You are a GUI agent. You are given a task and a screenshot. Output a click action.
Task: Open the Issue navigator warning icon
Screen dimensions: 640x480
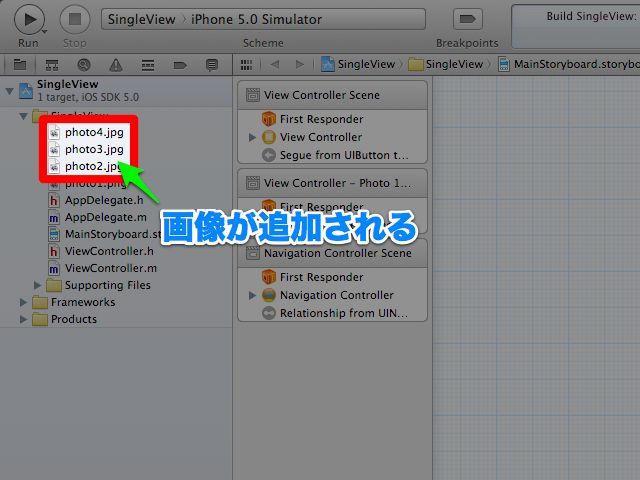point(116,64)
